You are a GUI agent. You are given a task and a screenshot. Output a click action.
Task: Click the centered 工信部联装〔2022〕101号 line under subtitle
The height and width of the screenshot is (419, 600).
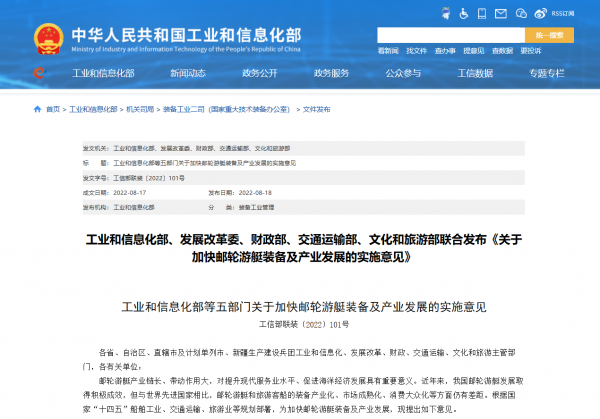304,324
